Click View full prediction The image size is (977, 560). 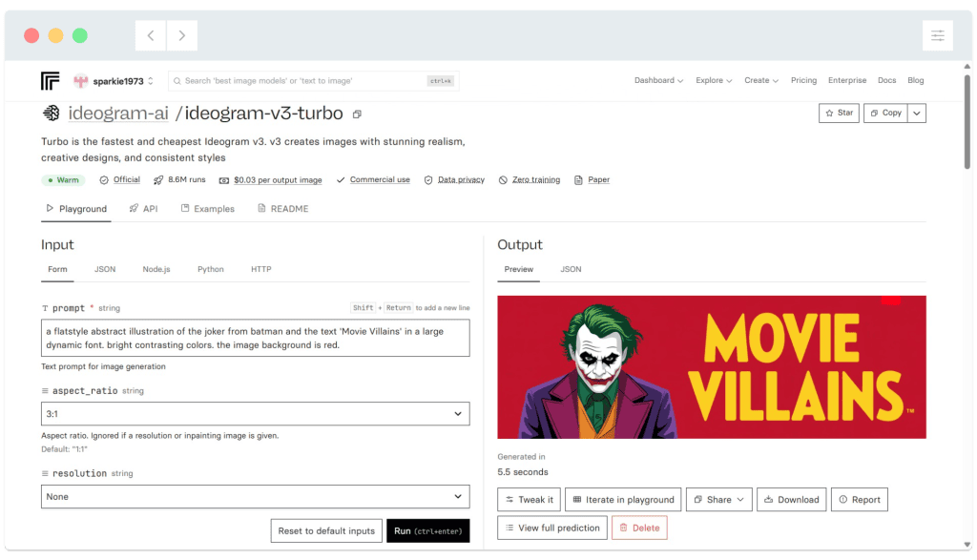[x=552, y=528]
